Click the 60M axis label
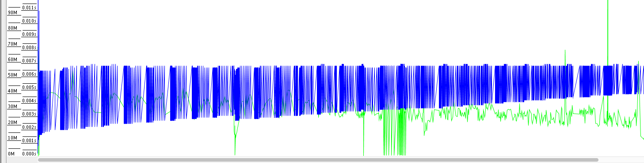This screenshot has height=163, width=644. click(12, 60)
